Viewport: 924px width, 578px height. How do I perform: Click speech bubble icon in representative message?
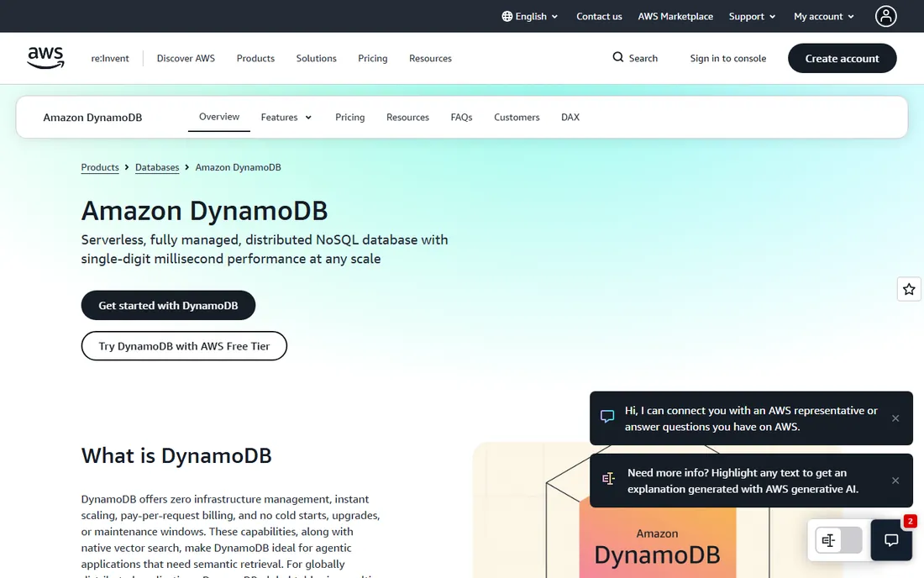coord(607,417)
